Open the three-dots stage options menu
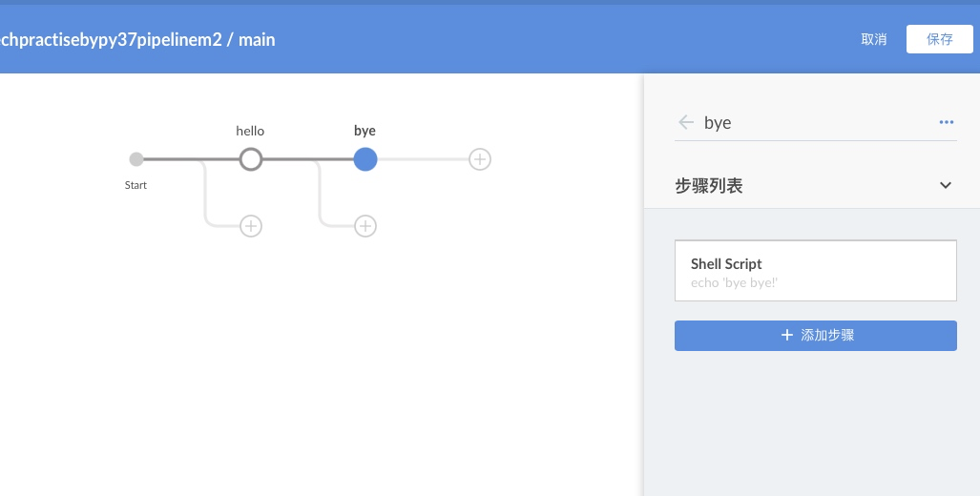 tap(946, 122)
